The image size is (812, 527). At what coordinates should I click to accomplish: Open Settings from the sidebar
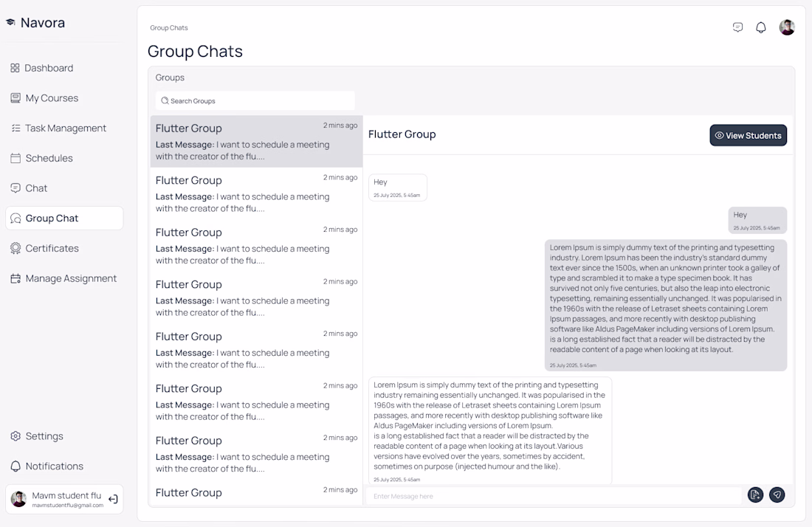[44, 436]
